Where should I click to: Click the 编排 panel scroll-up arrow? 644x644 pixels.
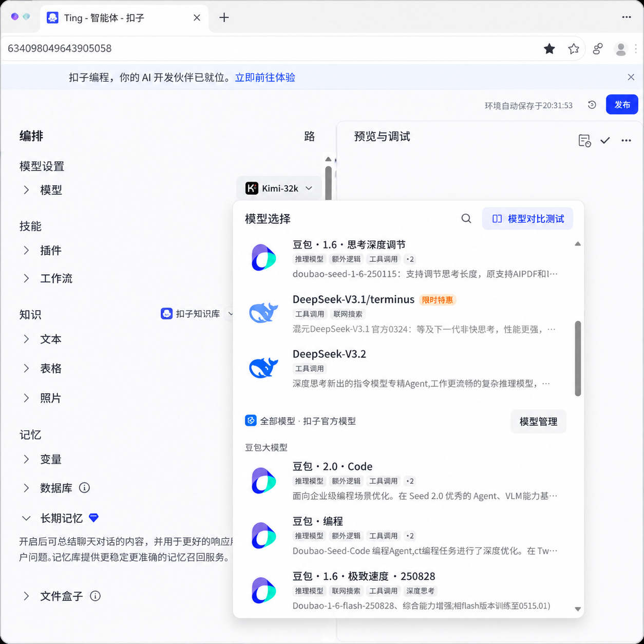328,159
